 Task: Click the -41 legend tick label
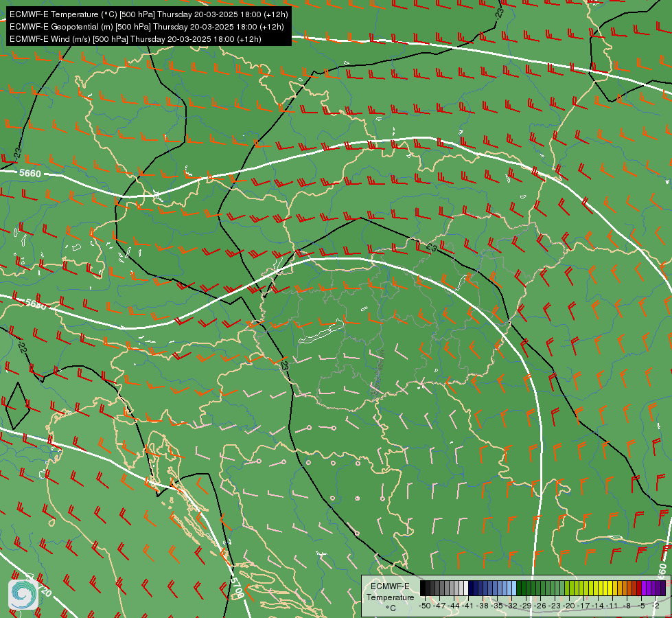tap(468, 606)
